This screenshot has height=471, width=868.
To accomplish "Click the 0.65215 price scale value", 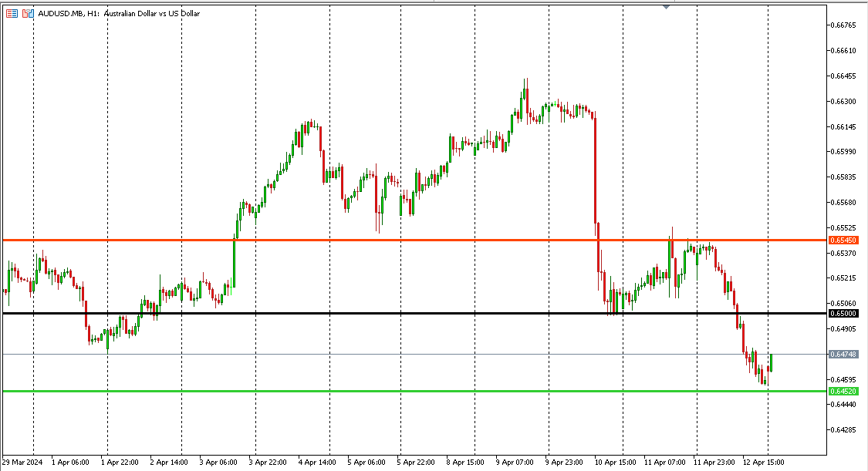I will coord(843,278).
